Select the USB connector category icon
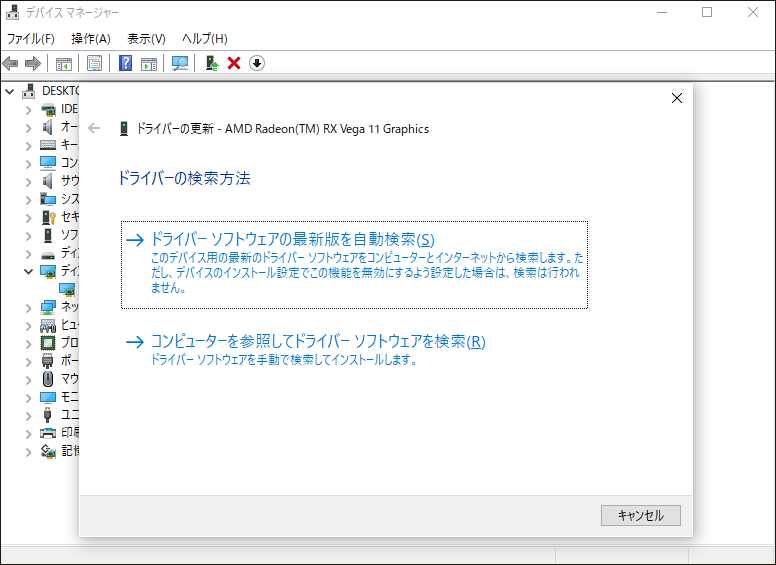The height and width of the screenshot is (565, 776). (x=48, y=415)
